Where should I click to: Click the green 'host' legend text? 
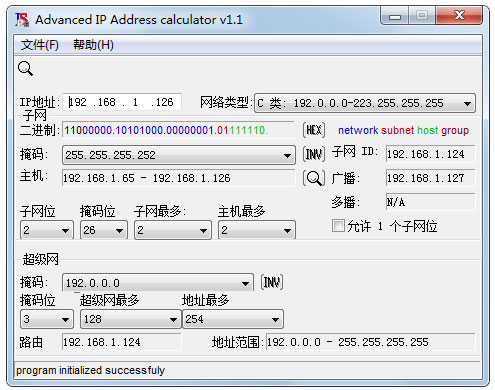[427, 130]
